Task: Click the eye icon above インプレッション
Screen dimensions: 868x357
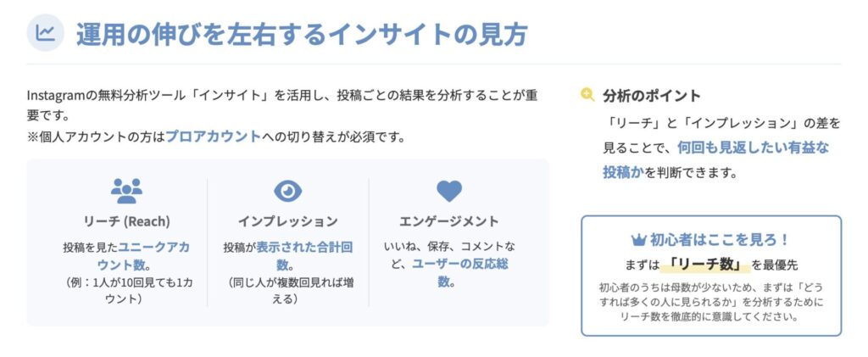Action: (288, 191)
